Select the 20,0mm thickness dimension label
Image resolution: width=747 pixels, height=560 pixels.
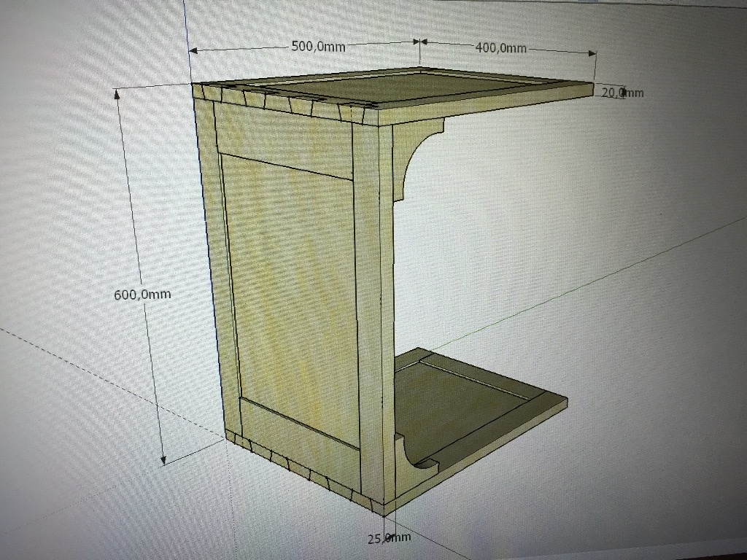(622, 93)
